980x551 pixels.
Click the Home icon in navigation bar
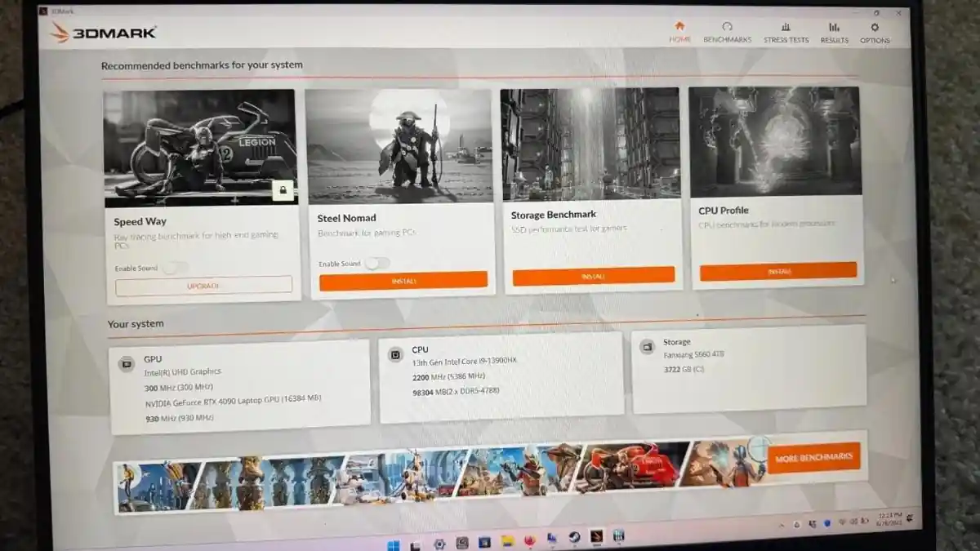point(679,26)
